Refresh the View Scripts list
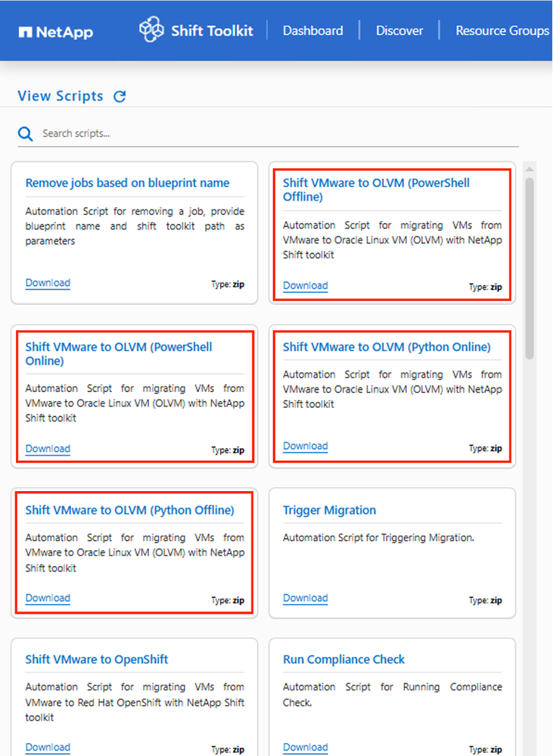Image resolution: width=553 pixels, height=756 pixels. point(120,96)
